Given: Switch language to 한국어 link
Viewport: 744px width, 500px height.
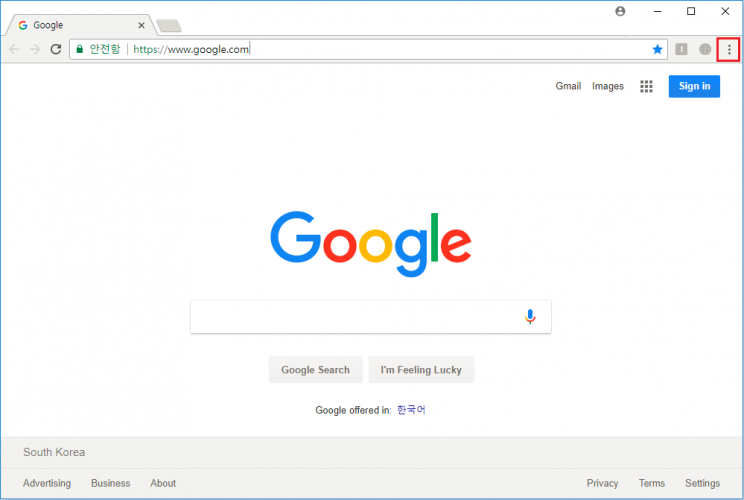Looking at the screenshot, I should pyautogui.click(x=411, y=410).
